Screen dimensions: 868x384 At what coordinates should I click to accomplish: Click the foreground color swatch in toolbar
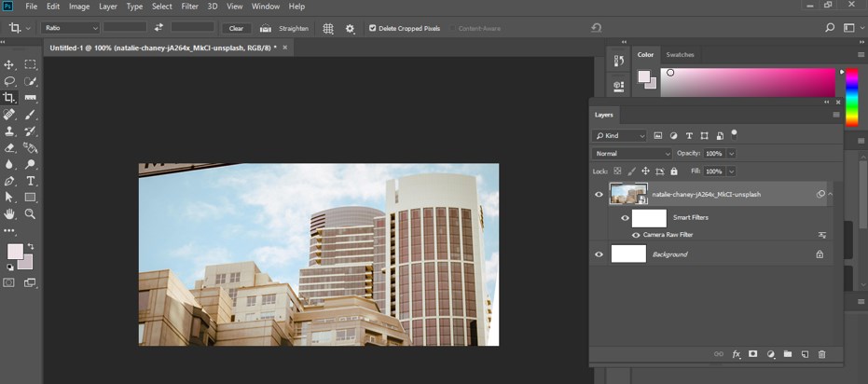pyautogui.click(x=15, y=252)
